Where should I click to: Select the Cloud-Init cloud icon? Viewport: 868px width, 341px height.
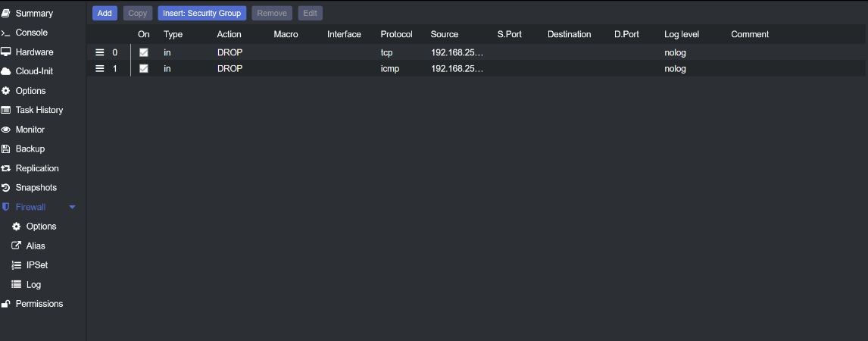6,72
